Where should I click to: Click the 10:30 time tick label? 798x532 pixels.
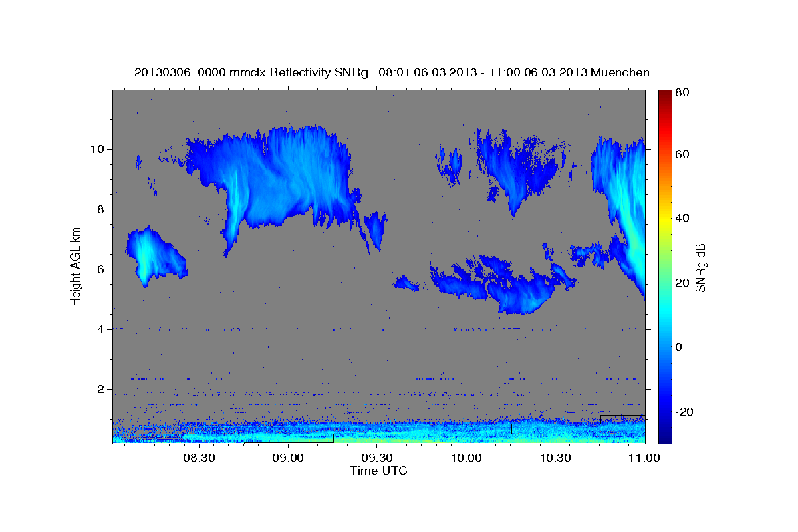[x=555, y=458]
